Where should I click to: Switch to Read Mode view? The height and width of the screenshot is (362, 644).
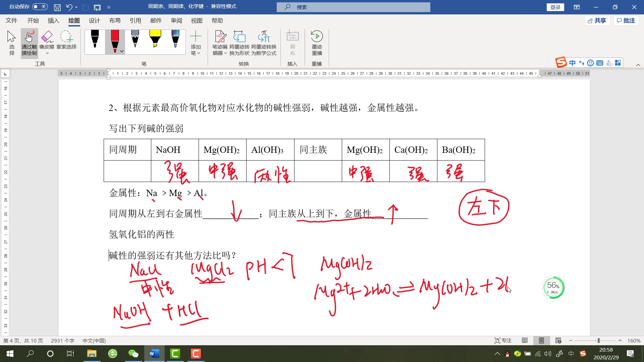coord(525,341)
